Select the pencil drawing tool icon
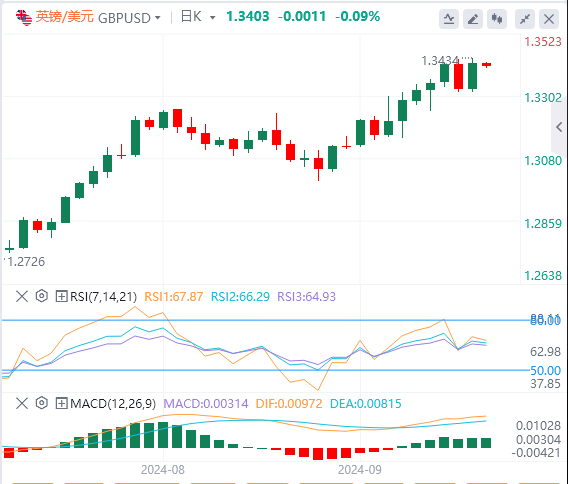 click(x=473, y=19)
